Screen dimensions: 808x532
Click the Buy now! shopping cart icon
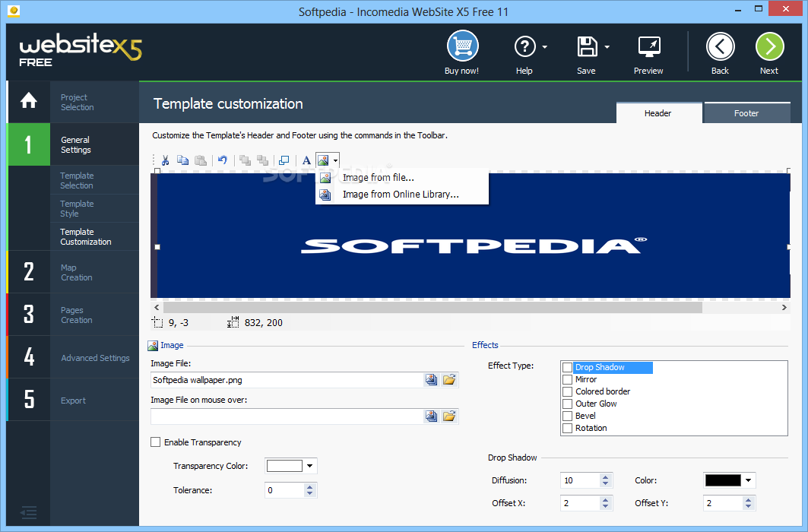[462, 46]
